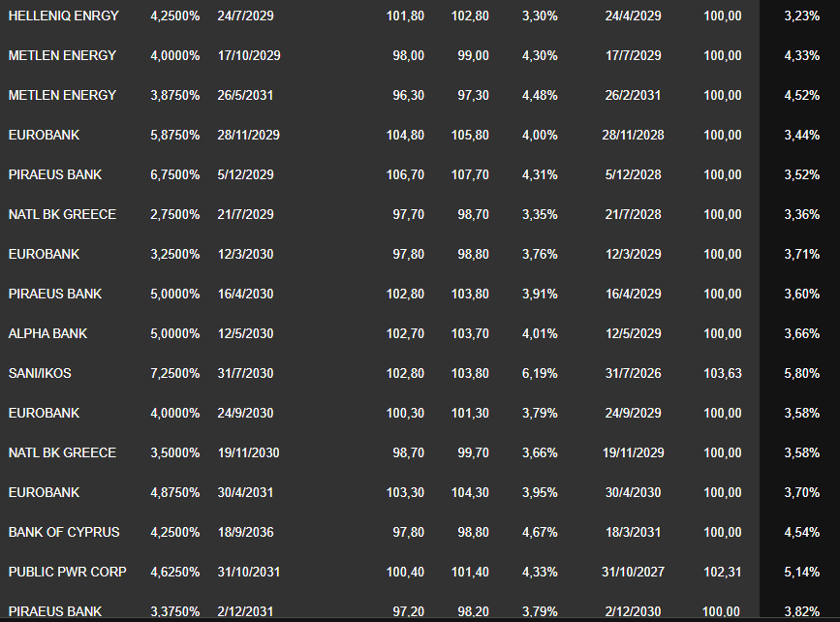Select the 3,36% yield value
The width and height of the screenshot is (840, 622).
(x=802, y=214)
